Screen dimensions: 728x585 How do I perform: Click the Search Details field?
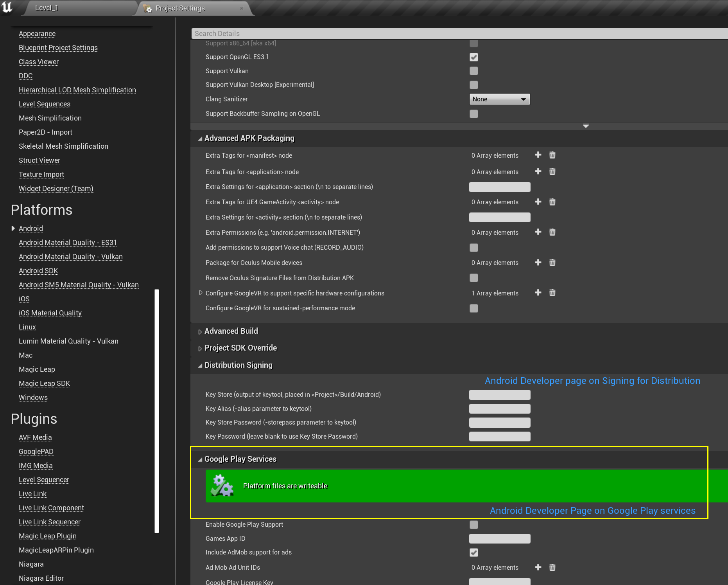(459, 34)
